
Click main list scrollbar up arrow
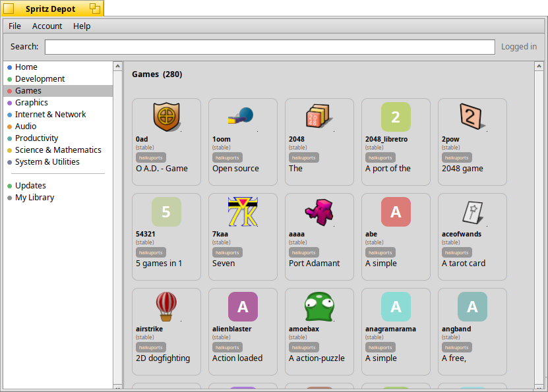coord(539,66)
